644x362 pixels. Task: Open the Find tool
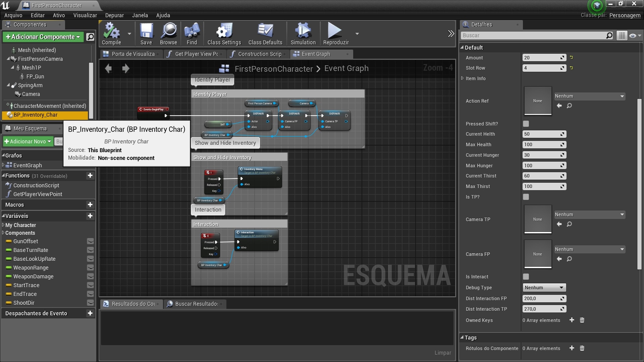point(192,34)
